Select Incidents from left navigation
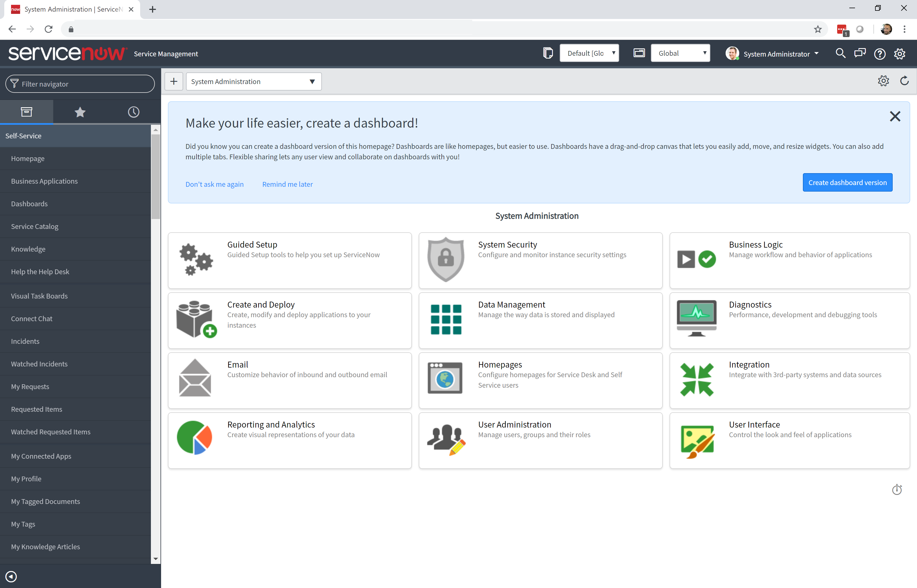This screenshot has width=917, height=588. coord(25,341)
